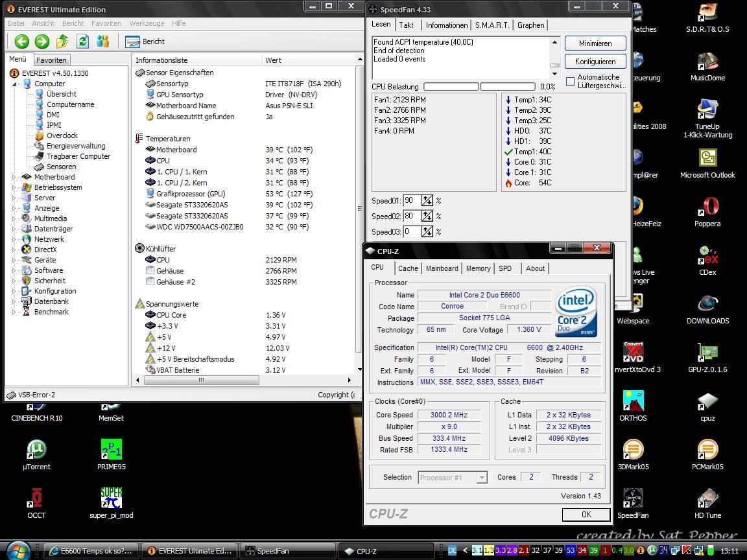Open the super_pi_mod desktop icon
Screen dimensions: 747x560
click(112, 503)
